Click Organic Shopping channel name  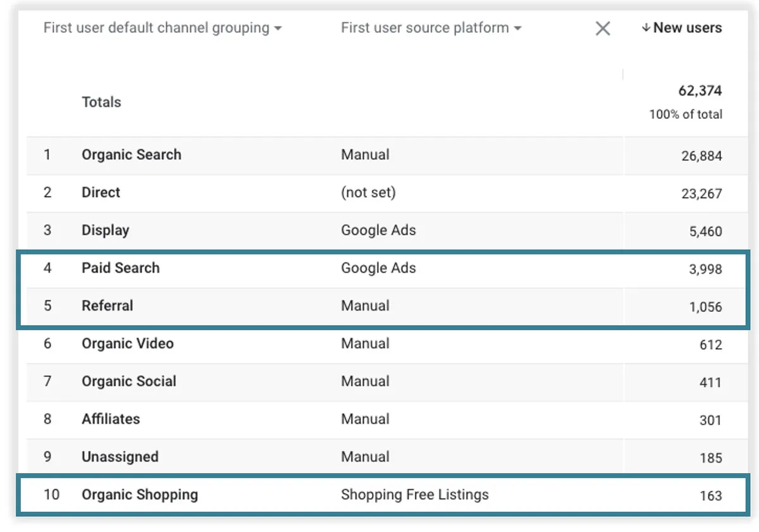(139, 495)
